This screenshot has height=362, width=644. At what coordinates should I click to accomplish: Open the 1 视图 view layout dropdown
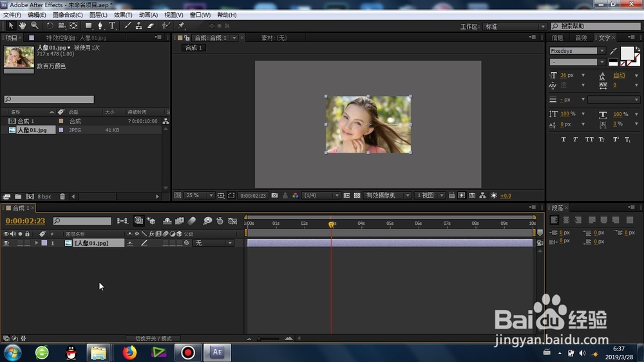[x=430, y=196]
